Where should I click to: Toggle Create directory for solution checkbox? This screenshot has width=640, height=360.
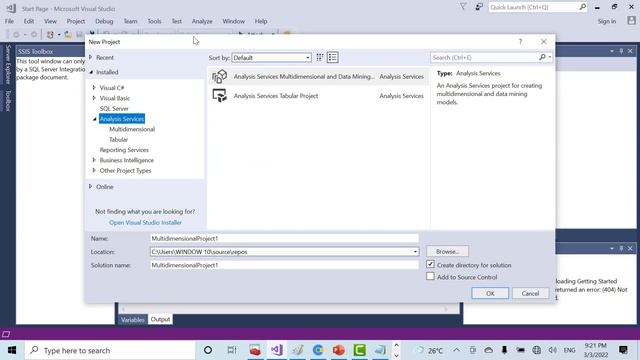[x=430, y=264]
